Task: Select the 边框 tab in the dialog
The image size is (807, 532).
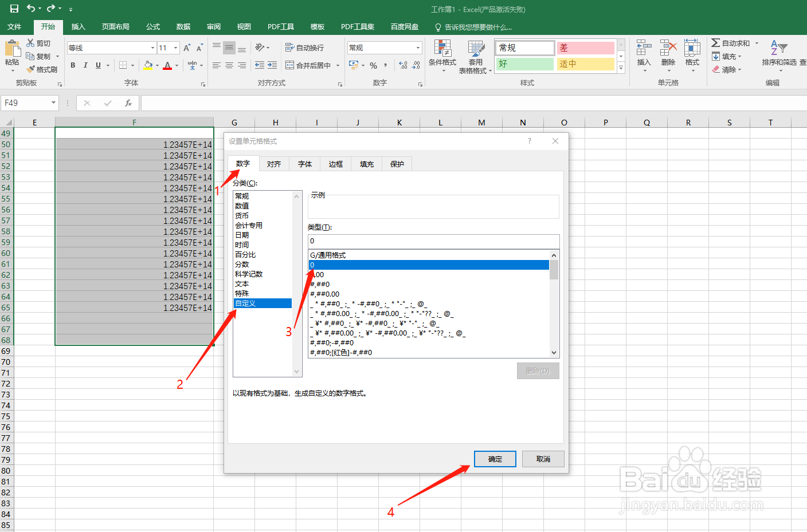Action: click(335, 164)
